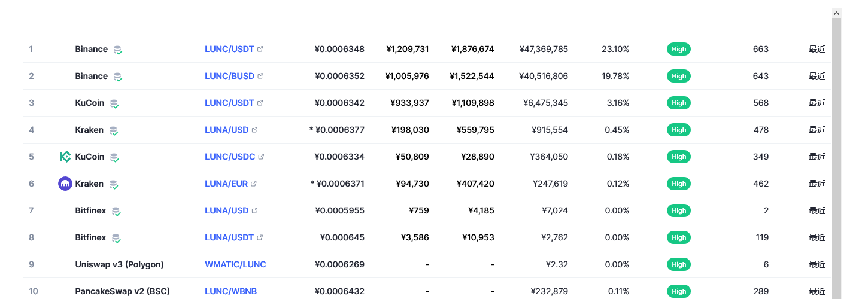Open the LUNC/USDT pair on Binance
This screenshot has height=299, width=868.
229,49
